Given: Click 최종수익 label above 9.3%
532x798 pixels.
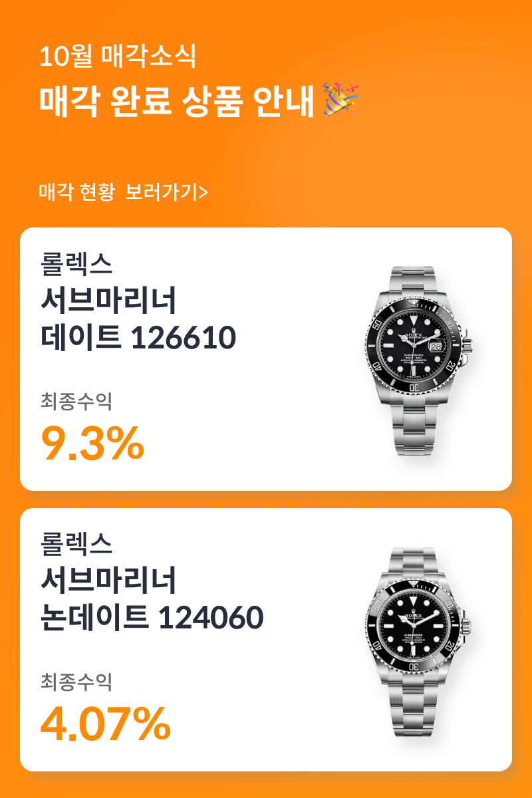Looking at the screenshot, I should pyautogui.click(x=76, y=401).
